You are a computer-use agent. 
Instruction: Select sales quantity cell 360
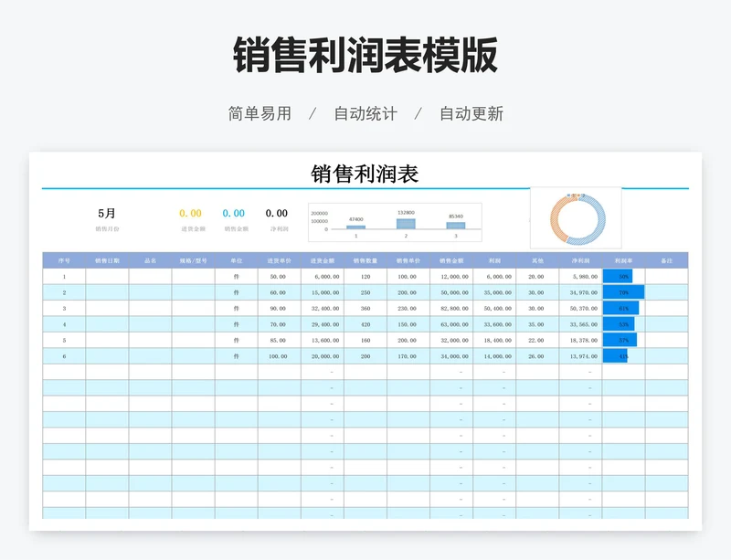pyautogui.click(x=365, y=308)
